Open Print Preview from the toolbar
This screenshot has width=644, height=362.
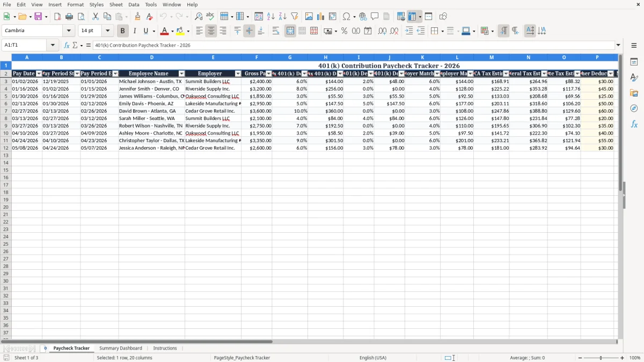(81, 17)
